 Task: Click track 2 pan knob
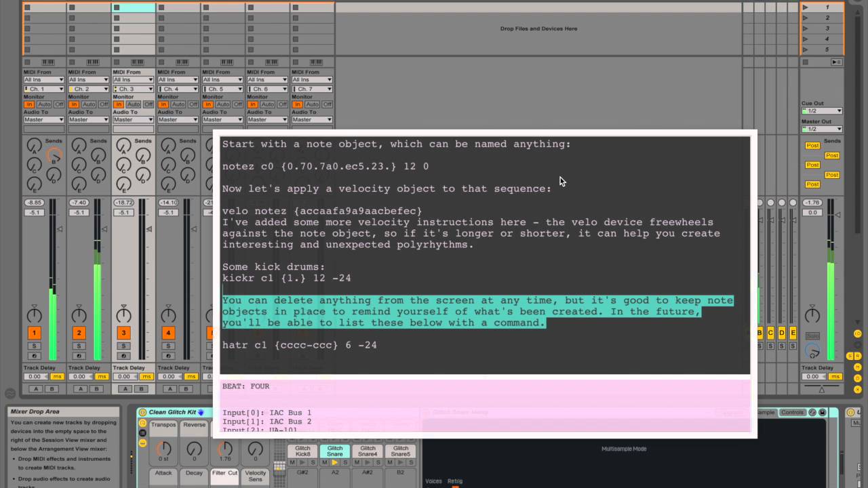[x=79, y=315]
